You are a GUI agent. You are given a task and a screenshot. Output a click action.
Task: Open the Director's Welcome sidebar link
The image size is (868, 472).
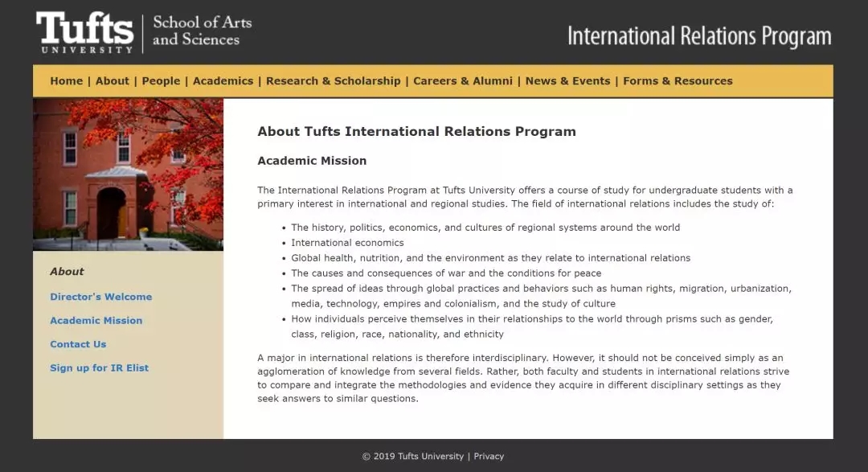(100, 297)
